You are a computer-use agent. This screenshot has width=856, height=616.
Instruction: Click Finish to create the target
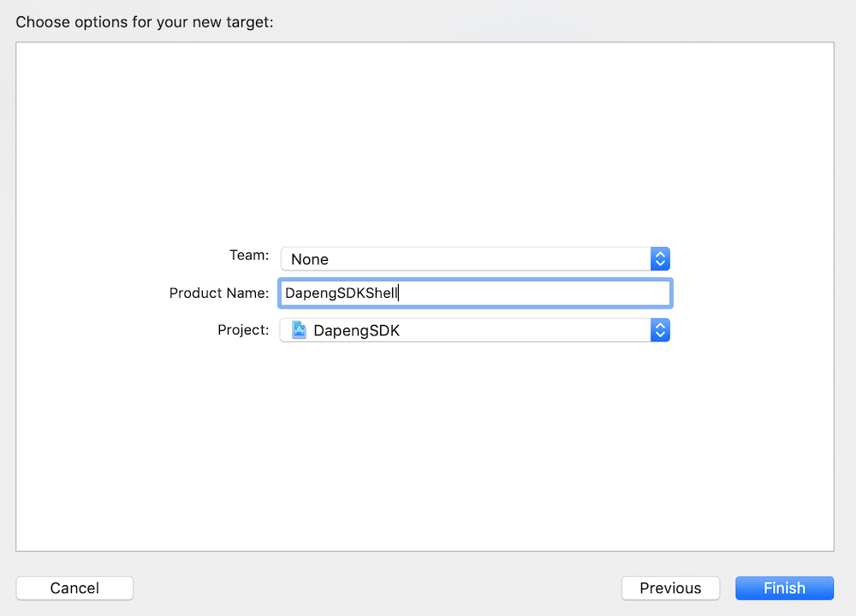784,588
